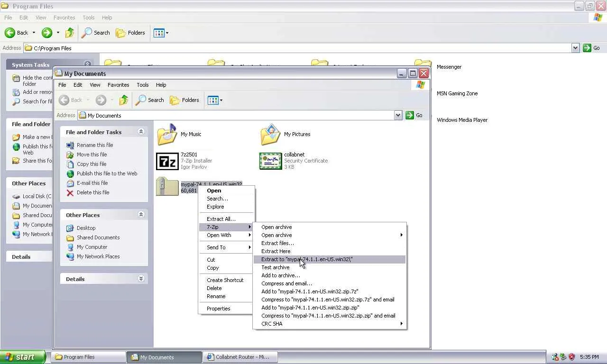Choose Extract to mypal-74.1.1.en-US.win32 folder
This screenshot has height=364, width=607.
[330, 259]
